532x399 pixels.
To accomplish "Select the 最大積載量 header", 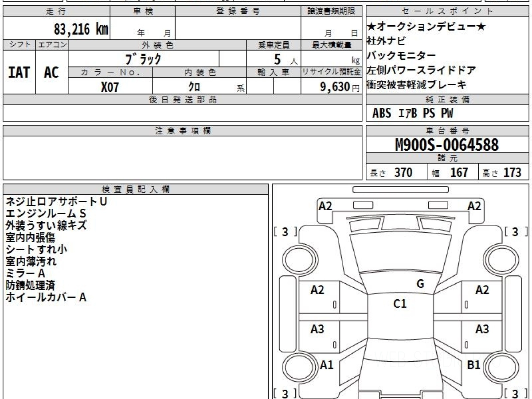I will 332,45.
